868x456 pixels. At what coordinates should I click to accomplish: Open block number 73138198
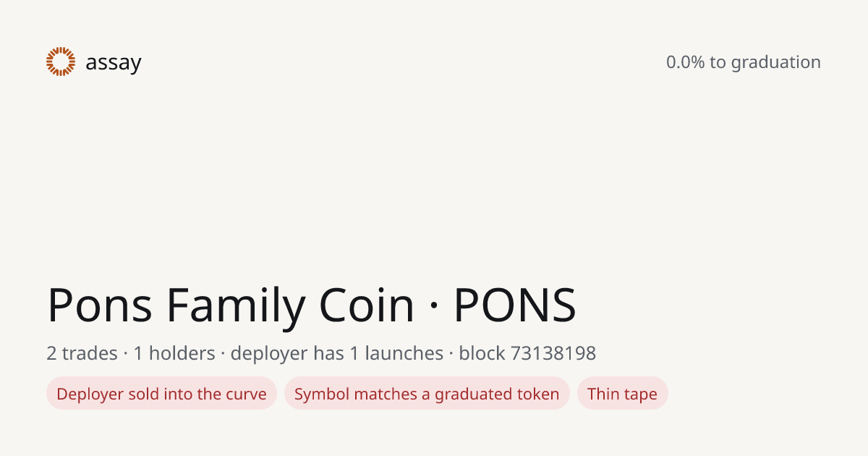[x=553, y=353]
